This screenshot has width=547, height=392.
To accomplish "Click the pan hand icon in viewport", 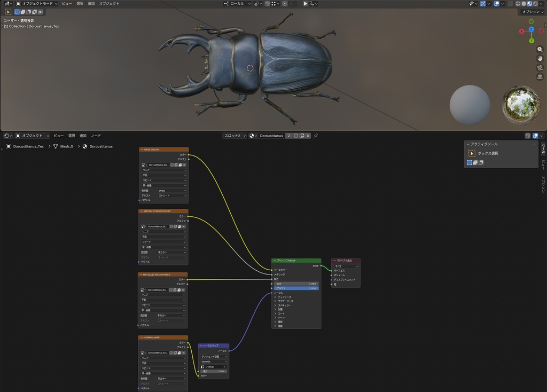I will 540,59.
